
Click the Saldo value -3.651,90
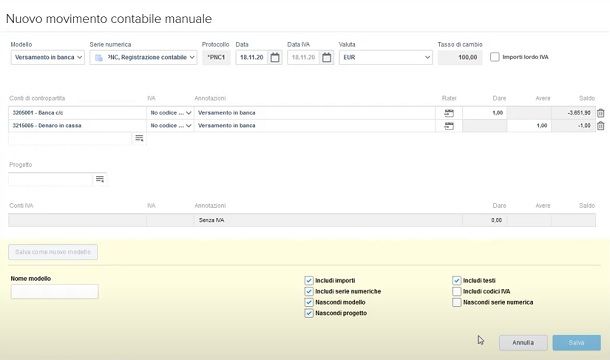pos(573,113)
